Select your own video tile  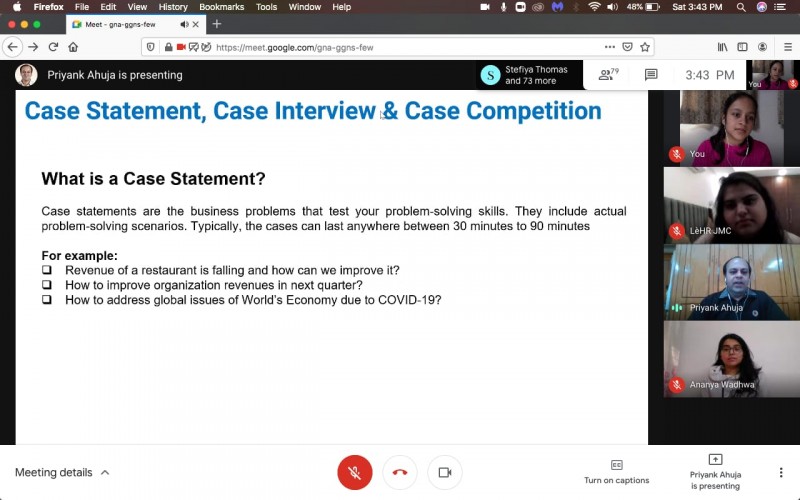(732, 128)
